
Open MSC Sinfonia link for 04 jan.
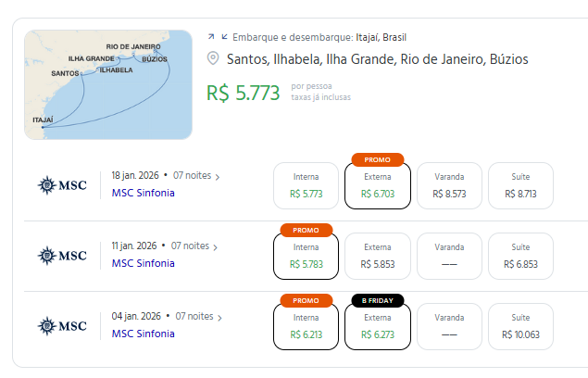tap(143, 333)
